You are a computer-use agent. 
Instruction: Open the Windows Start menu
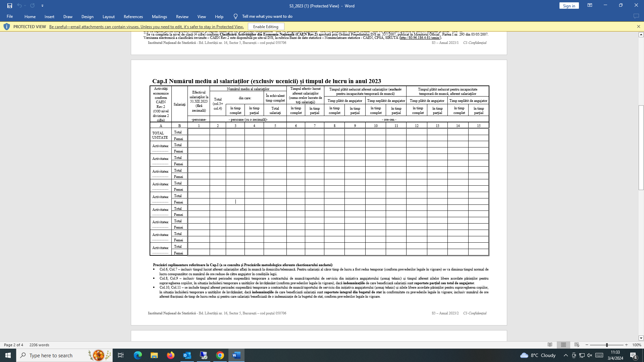[8, 355]
